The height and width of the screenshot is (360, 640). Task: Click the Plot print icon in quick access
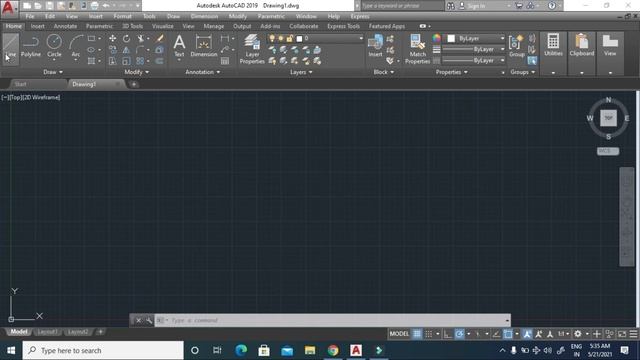(x=94, y=6)
